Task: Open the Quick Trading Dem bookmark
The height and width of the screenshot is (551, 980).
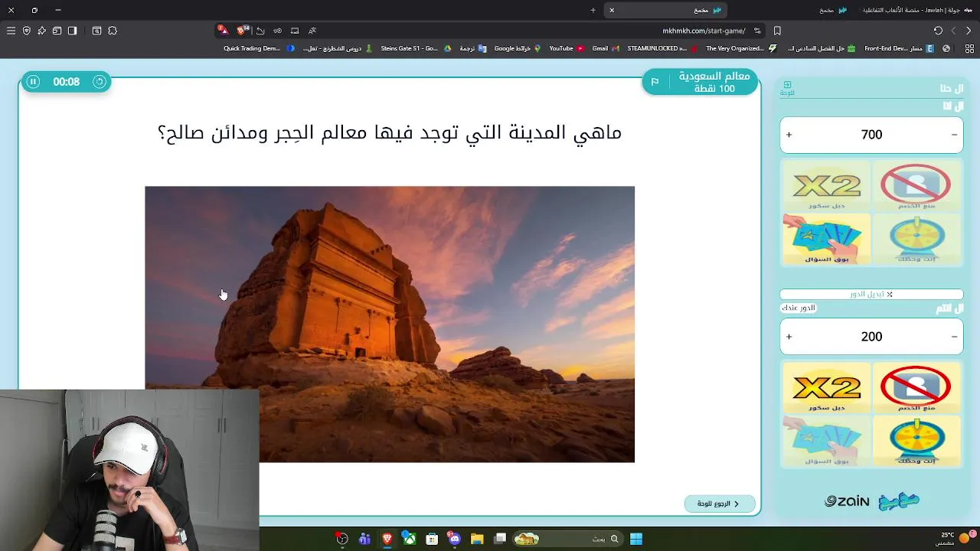Action: point(259,48)
